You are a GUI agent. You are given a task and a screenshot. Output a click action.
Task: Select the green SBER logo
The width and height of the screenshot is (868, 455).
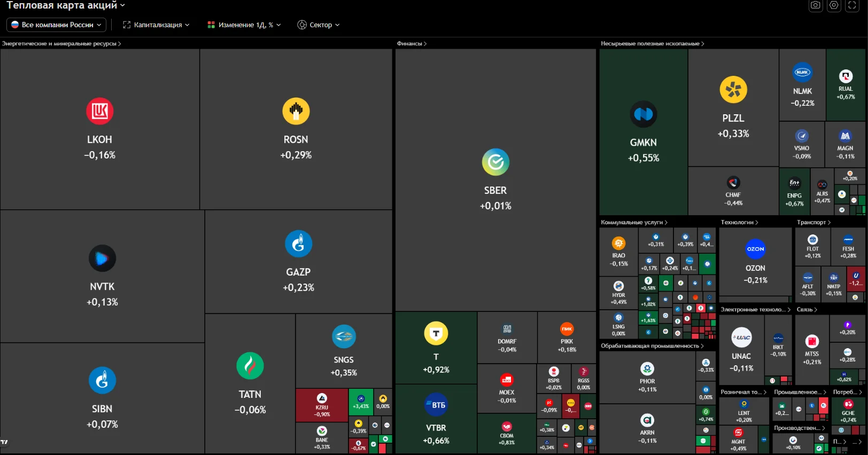pyautogui.click(x=495, y=162)
